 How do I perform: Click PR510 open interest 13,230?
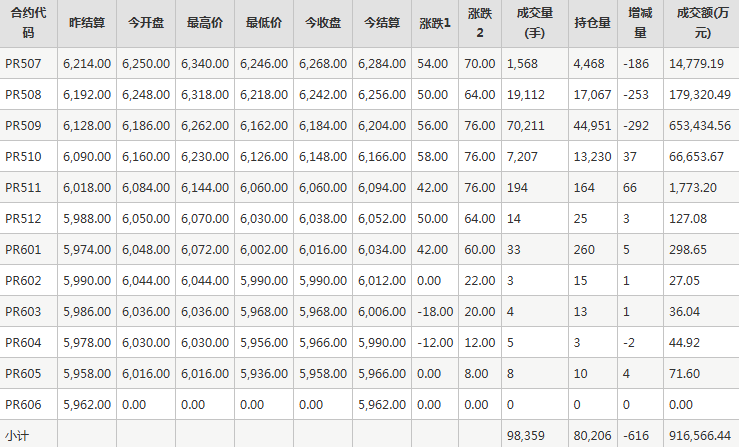(x=592, y=157)
